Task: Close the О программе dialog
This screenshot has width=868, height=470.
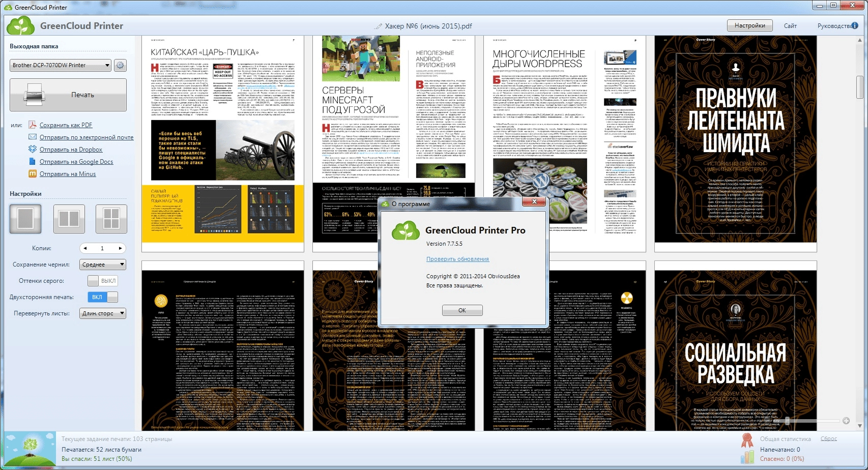Action: point(534,202)
